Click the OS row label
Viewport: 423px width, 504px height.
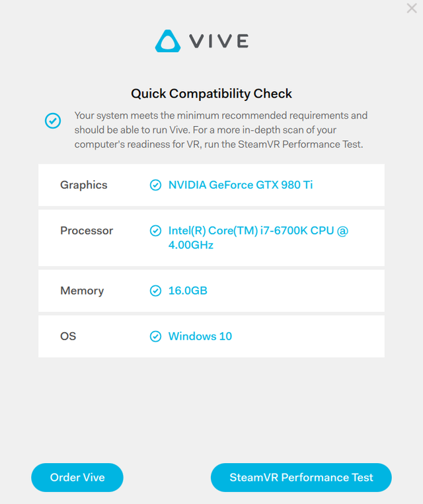coord(68,336)
